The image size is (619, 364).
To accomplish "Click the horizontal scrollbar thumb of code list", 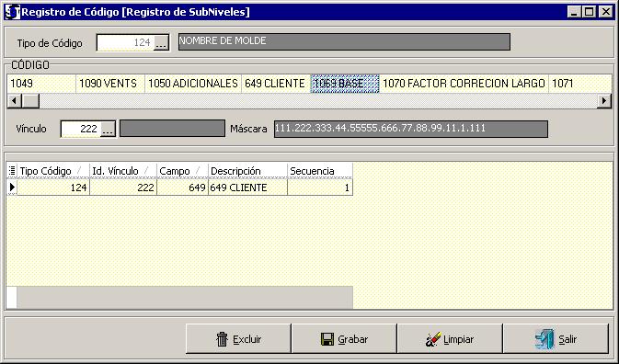I will [x=30, y=101].
